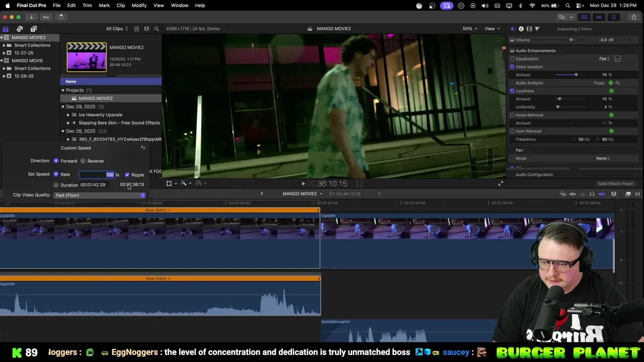This screenshot has height=362, width=644.
Task: Open the Equalization EQ editor icon
Action: (x=617, y=59)
